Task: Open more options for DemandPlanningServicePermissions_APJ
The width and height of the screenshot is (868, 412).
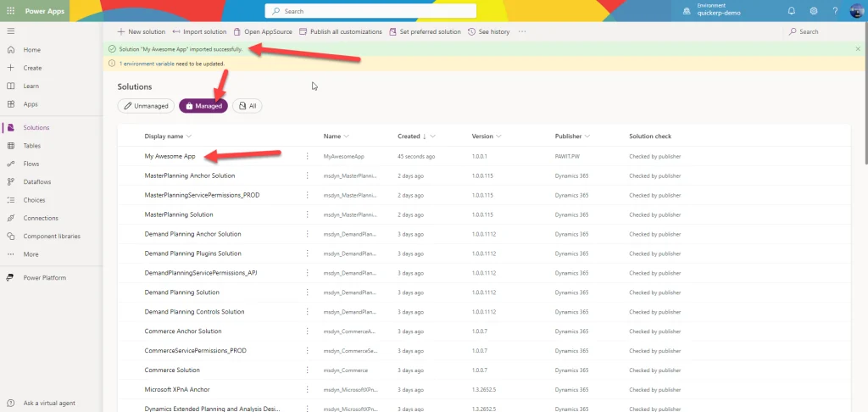Action: 307,273
